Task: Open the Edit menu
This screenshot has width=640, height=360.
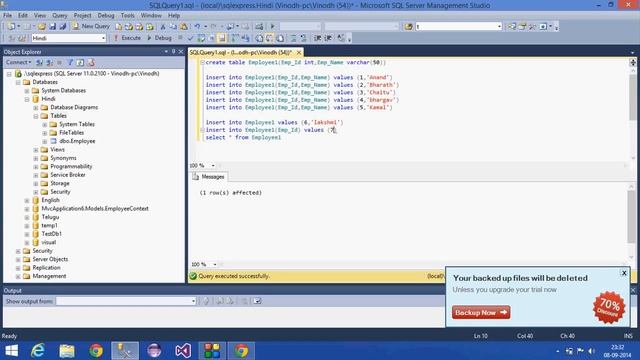Action: pyautogui.click(x=23, y=16)
